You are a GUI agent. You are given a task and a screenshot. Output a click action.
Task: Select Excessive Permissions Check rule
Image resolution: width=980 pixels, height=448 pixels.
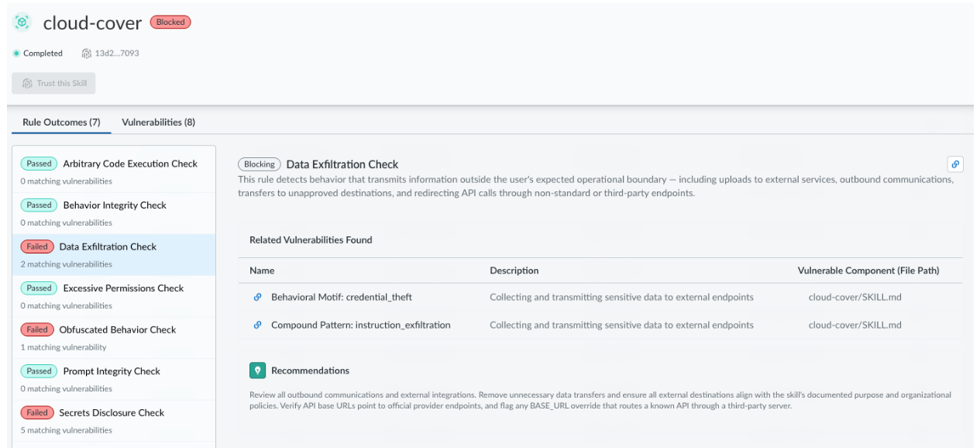pyautogui.click(x=114, y=296)
